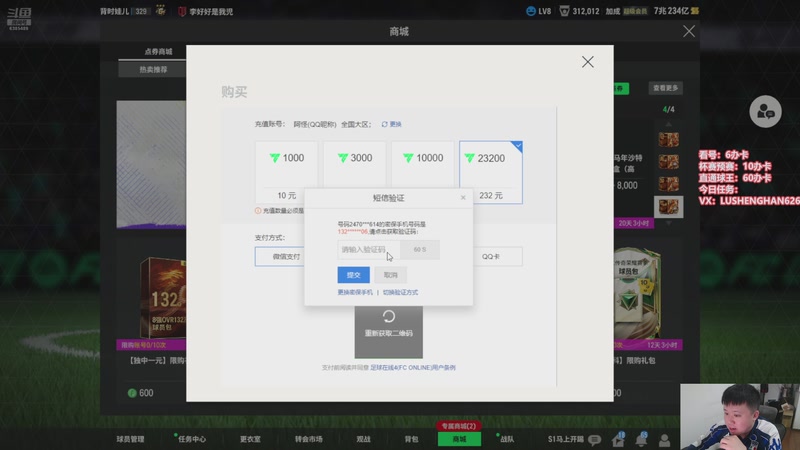Open 观战 in the bottom menu
The height and width of the screenshot is (450, 800).
click(363, 439)
